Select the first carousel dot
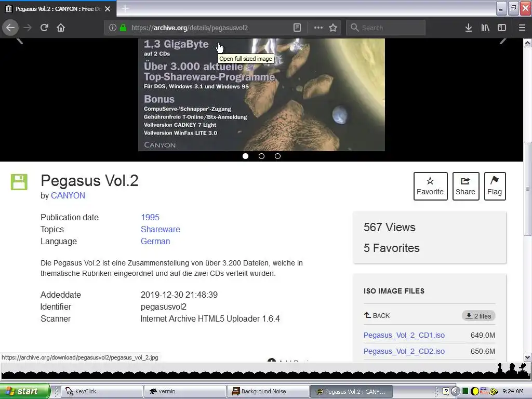 [x=246, y=156]
